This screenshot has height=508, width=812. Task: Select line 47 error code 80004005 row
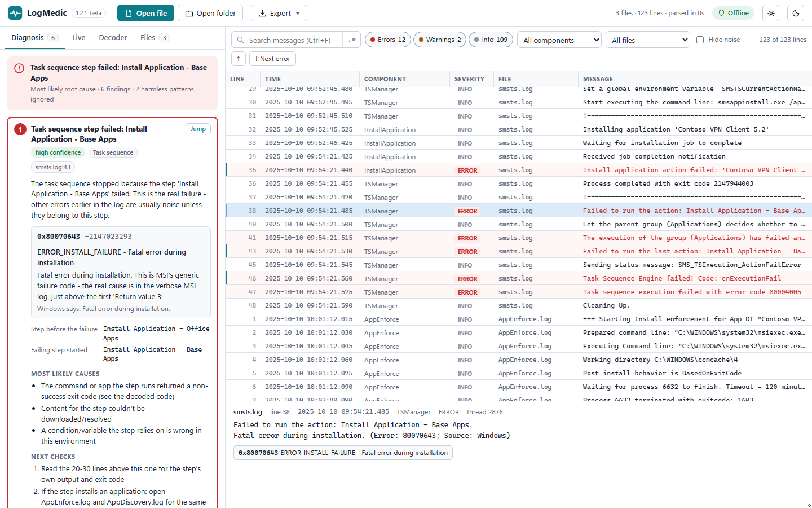(x=518, y=292)
